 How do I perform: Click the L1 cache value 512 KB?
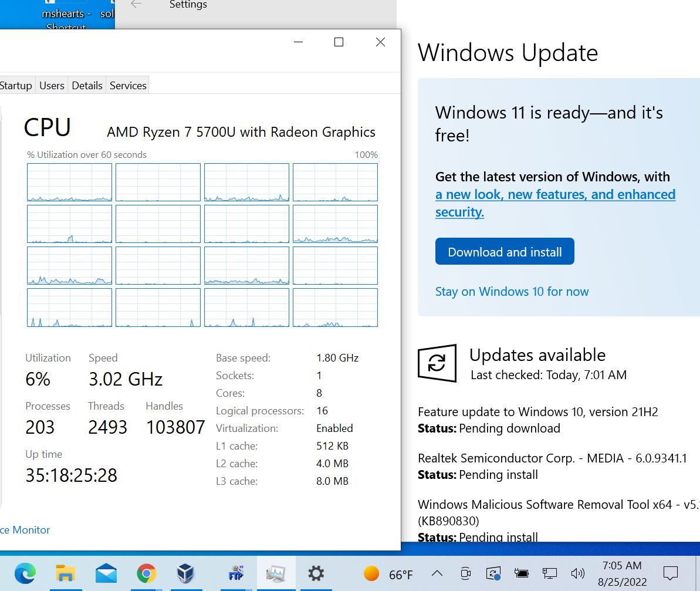[333, 446]
